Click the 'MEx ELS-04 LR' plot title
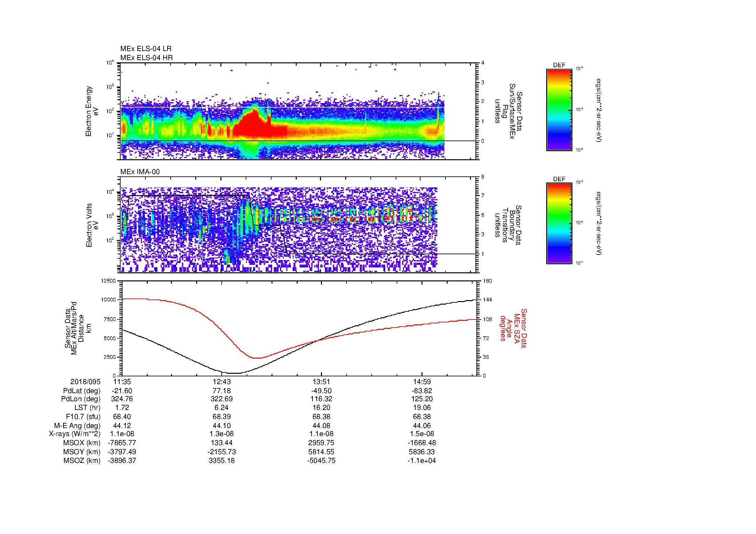This screenshot has width=756, height=534. click(145, 49)
